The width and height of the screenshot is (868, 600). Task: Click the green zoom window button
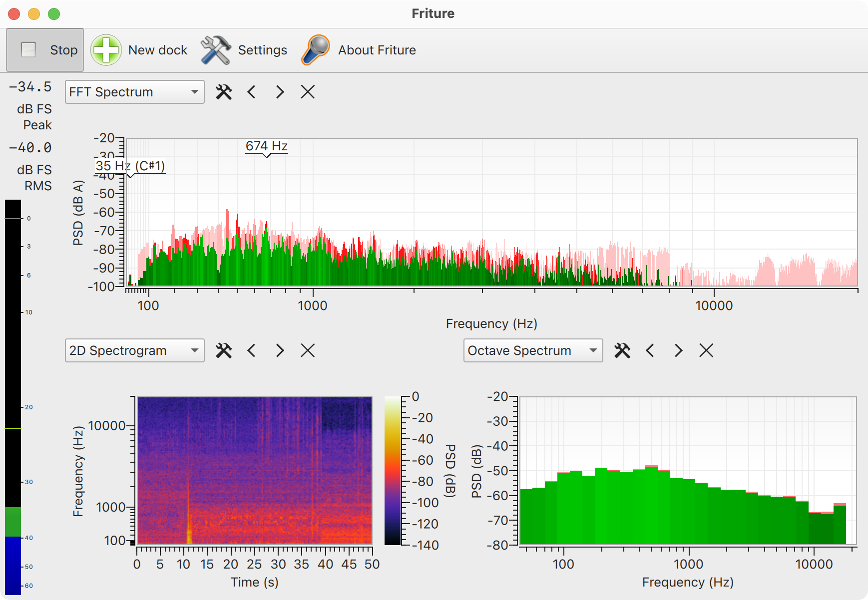click(54, 14)
